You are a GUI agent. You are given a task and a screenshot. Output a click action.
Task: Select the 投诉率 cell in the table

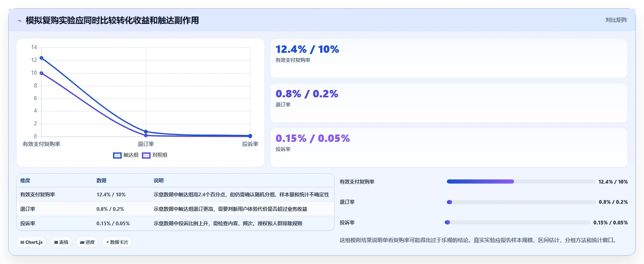28,224
